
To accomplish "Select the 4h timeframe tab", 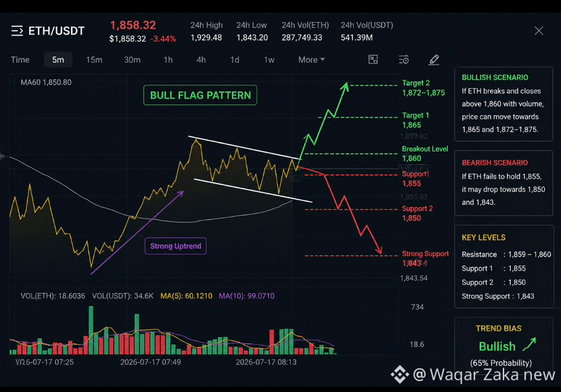I will [x=201, y=60].
